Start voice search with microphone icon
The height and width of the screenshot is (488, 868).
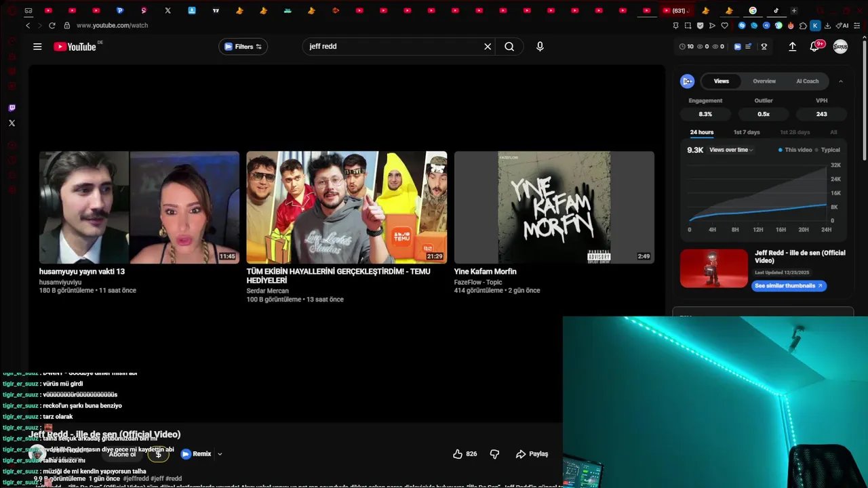click(x=540, y=47)
